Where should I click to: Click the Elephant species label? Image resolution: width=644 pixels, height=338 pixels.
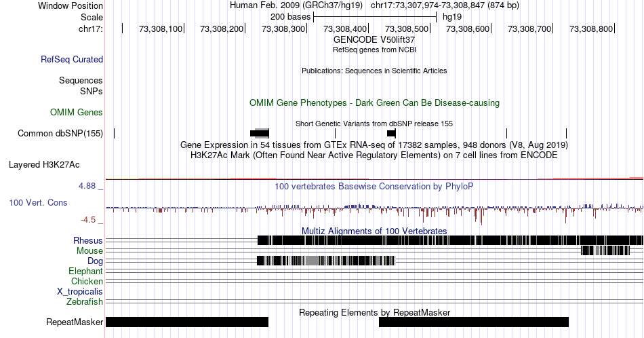click(86, 271)
